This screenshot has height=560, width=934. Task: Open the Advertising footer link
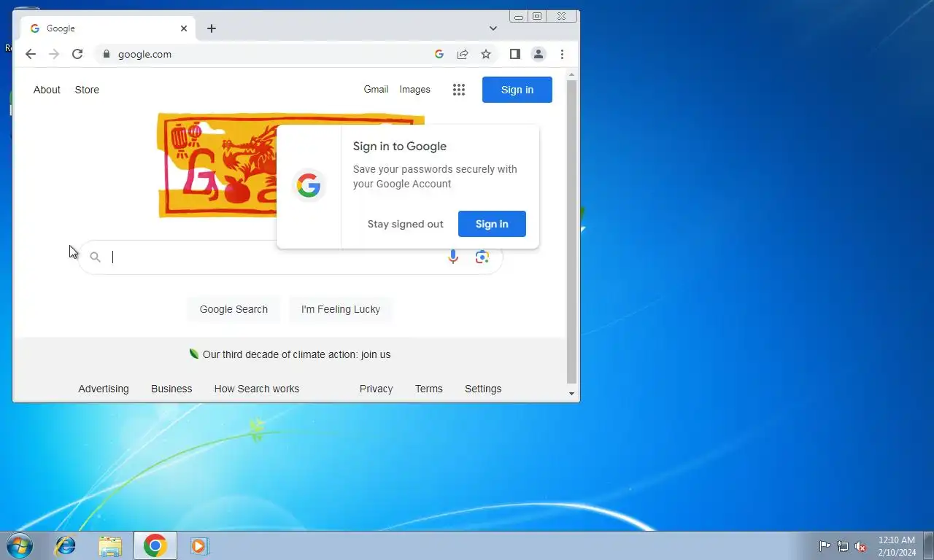[x=104, y=389]
